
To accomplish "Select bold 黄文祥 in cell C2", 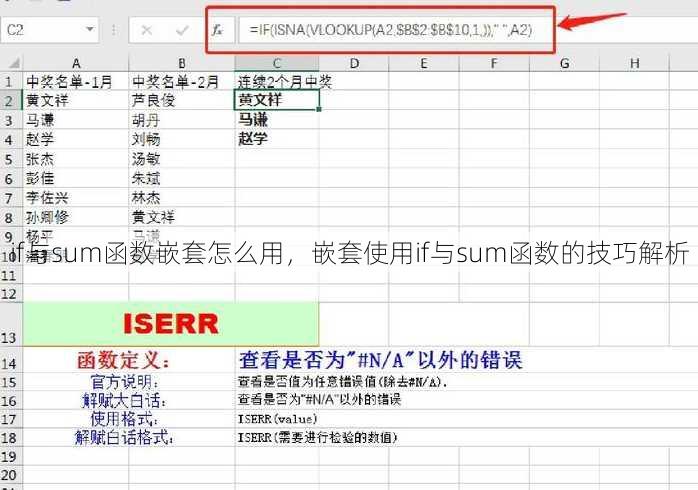I will pyautogui.click(x=276, y=100).
